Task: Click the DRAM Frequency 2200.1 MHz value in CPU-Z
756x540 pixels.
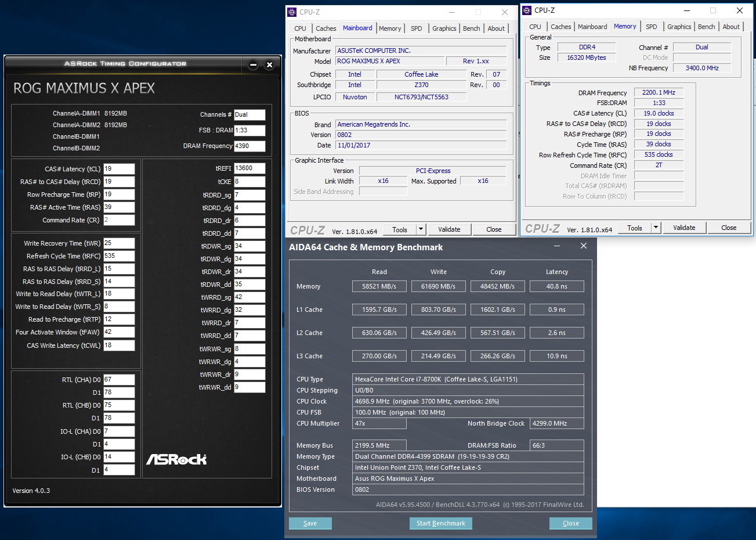Action: 659,92
